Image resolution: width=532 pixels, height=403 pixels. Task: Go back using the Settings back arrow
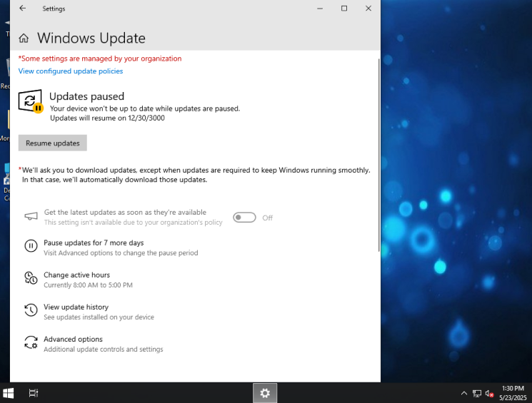[23, 9]
